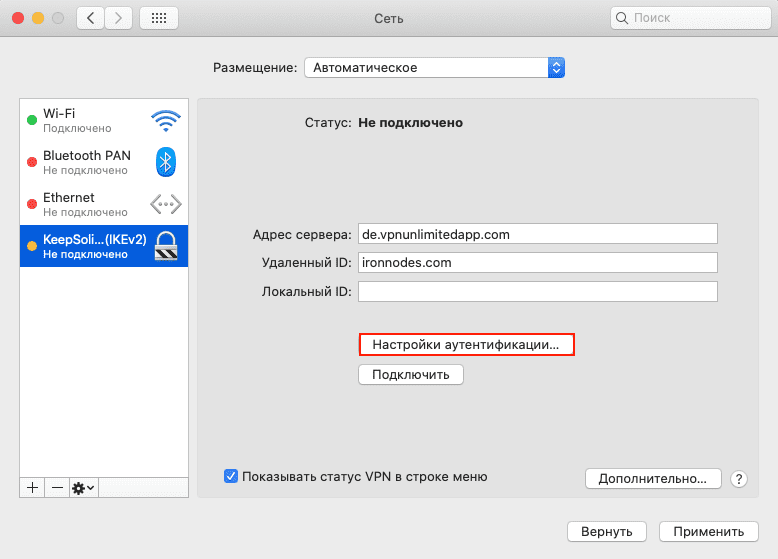
Task: Open the gear actions menu
Action: pyautogui.click(x=83, y=487)
